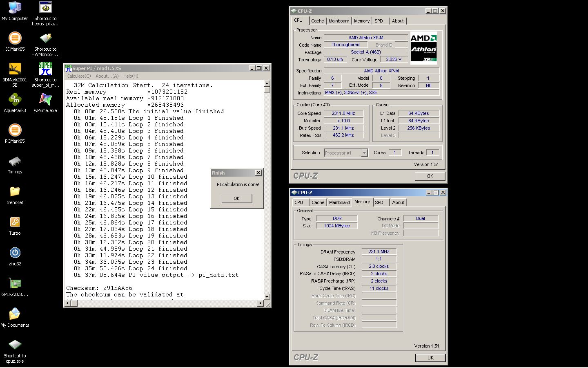Screen dimensions: 588x368
Task: Click the Checksum line in Super PI
Action: (99, 288)
